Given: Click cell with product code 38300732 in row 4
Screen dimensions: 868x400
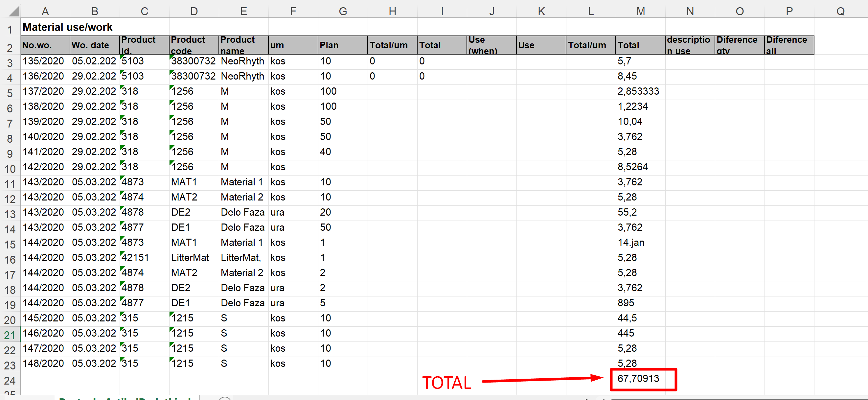Looking at the screenshot, I should (x=194, y=76).
